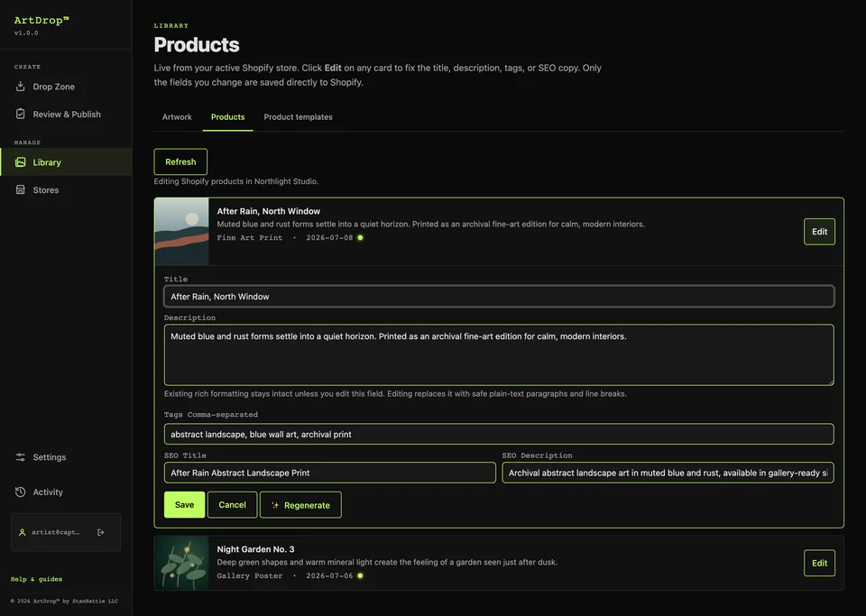Click Edit on Night Garden No. 3 card

coord(819,563)
